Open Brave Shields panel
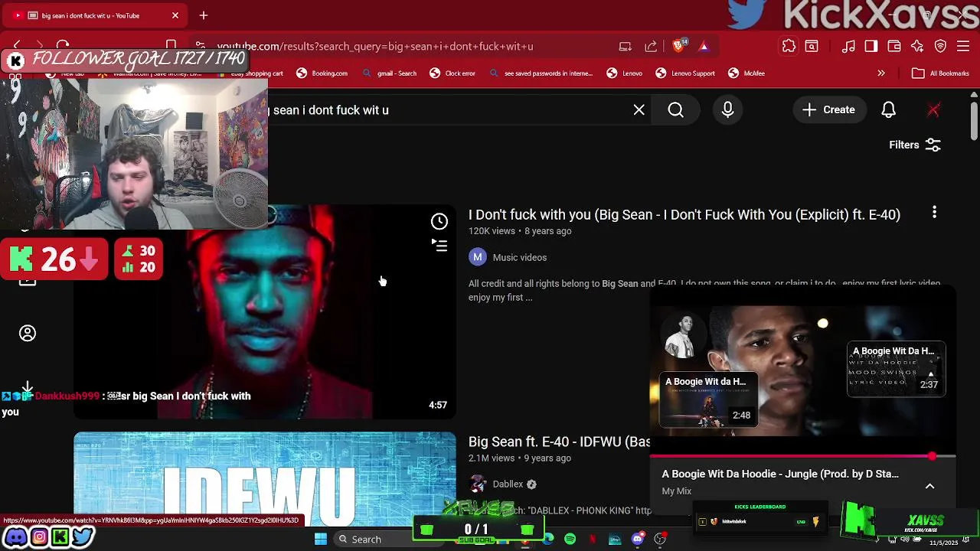 tap(678, 46)
